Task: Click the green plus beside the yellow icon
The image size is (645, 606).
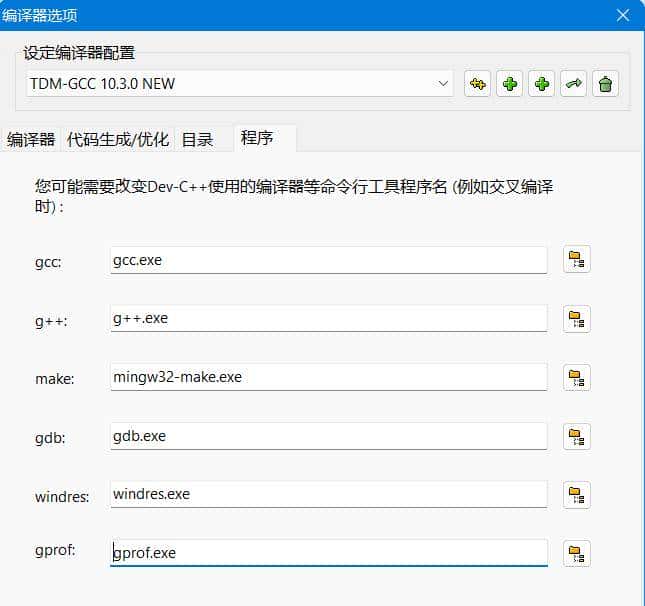Action: coord(509,84)
